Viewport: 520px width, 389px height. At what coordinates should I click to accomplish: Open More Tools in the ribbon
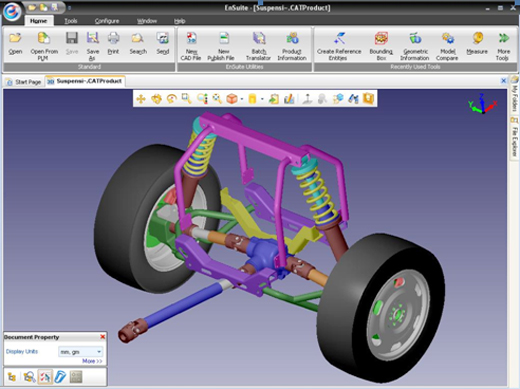click(x=503, y=38)
